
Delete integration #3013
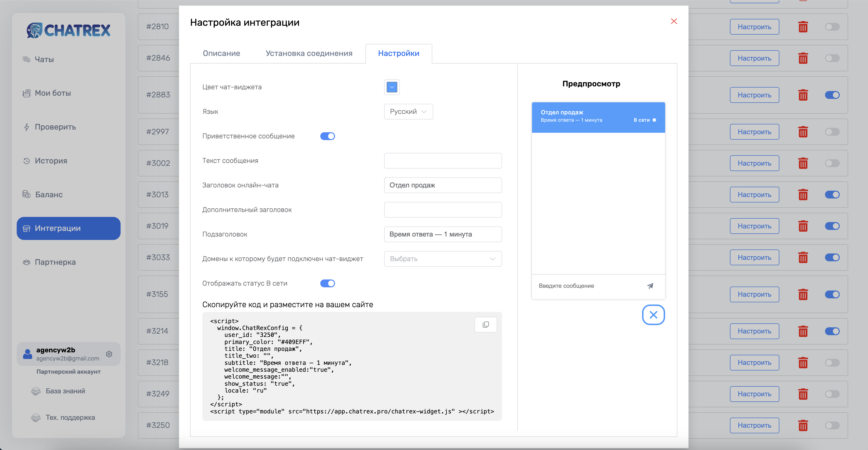pos(803,195)
